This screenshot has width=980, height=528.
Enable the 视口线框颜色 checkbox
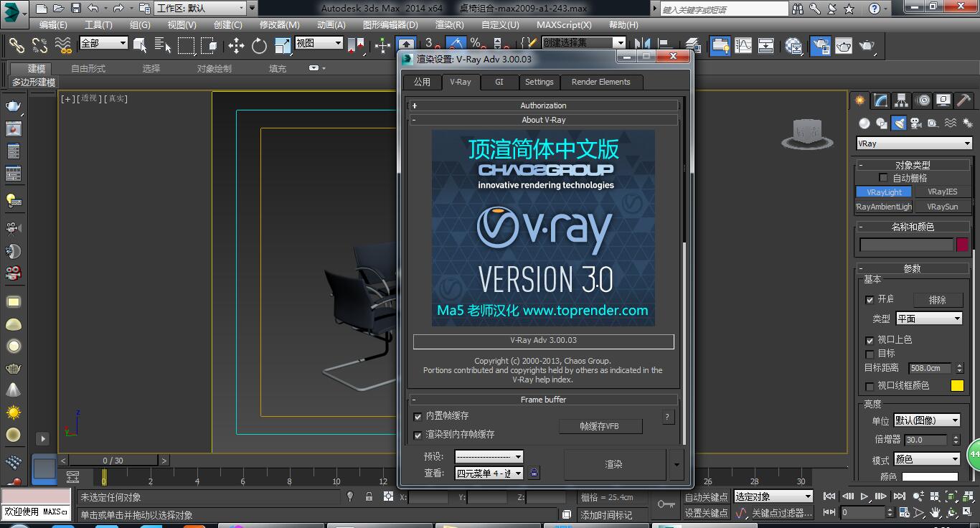(x=870, y=386)
